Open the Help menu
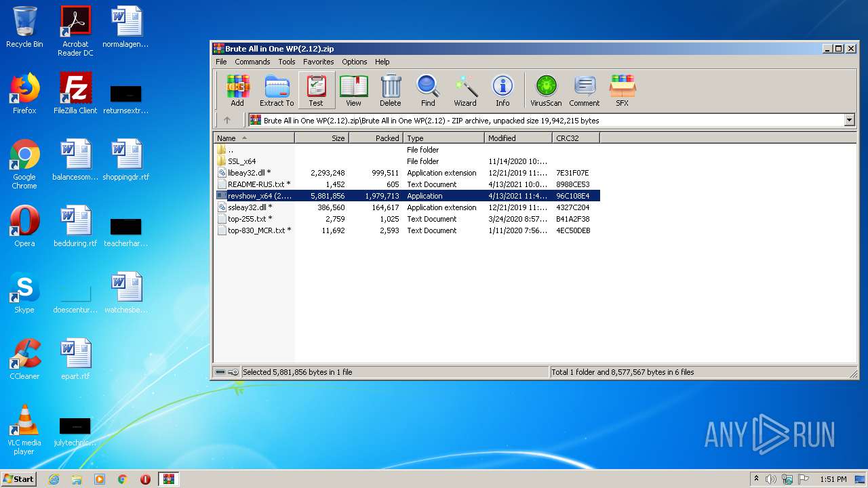This screenshot has height=488, width=868. 382,62
